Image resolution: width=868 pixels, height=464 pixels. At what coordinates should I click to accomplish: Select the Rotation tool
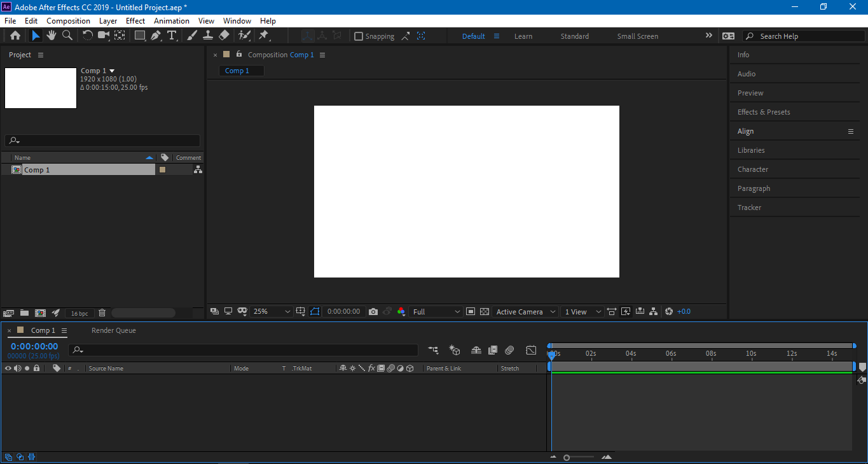[88, 36]
